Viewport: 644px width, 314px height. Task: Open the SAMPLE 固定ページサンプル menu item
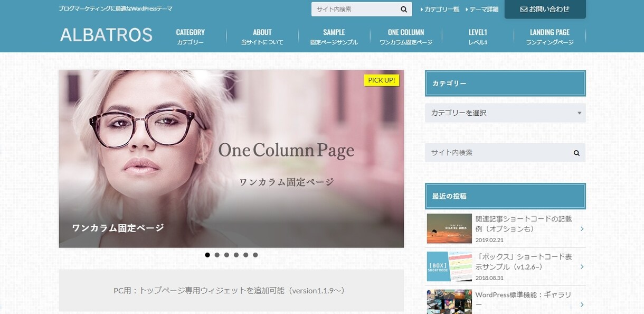tap(334, 36)
